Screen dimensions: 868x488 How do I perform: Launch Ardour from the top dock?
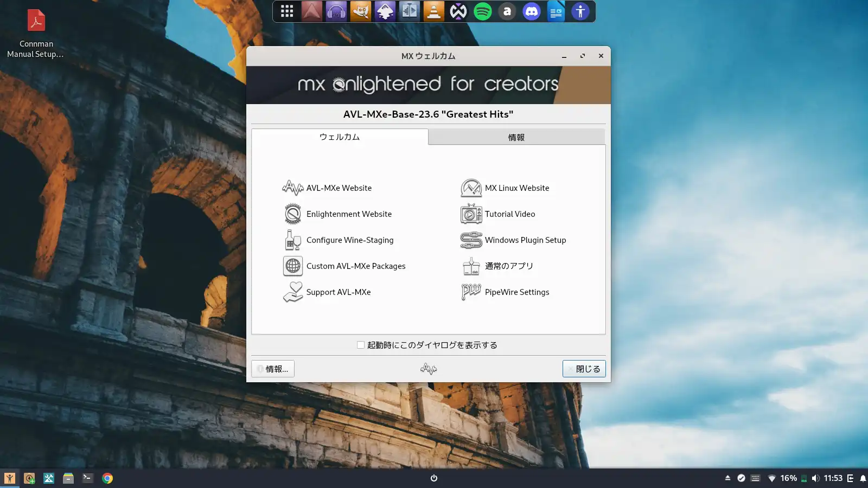click(x=311, y=11)
